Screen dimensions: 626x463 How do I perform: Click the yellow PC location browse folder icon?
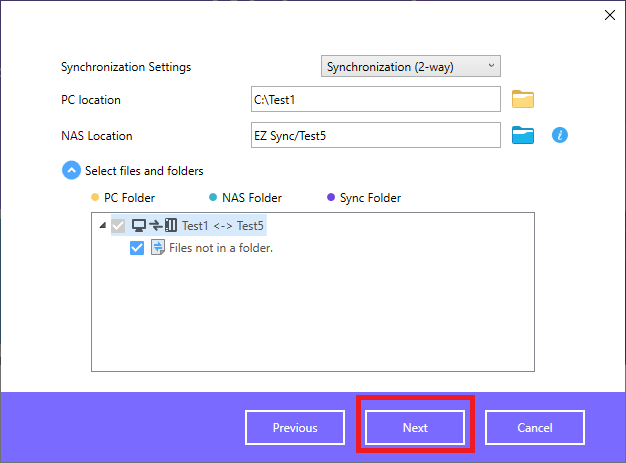(523, 99)
